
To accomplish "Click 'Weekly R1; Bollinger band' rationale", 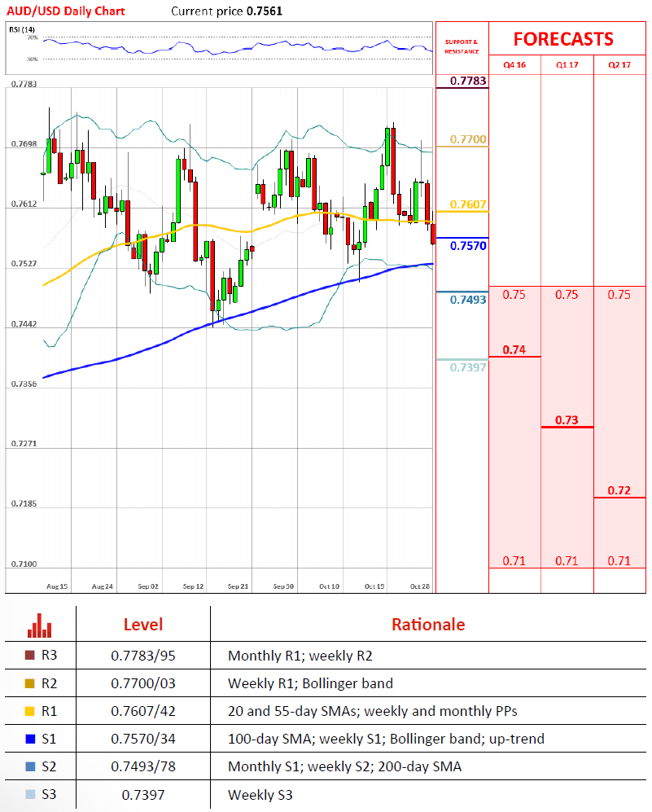I will coord(310,683).
